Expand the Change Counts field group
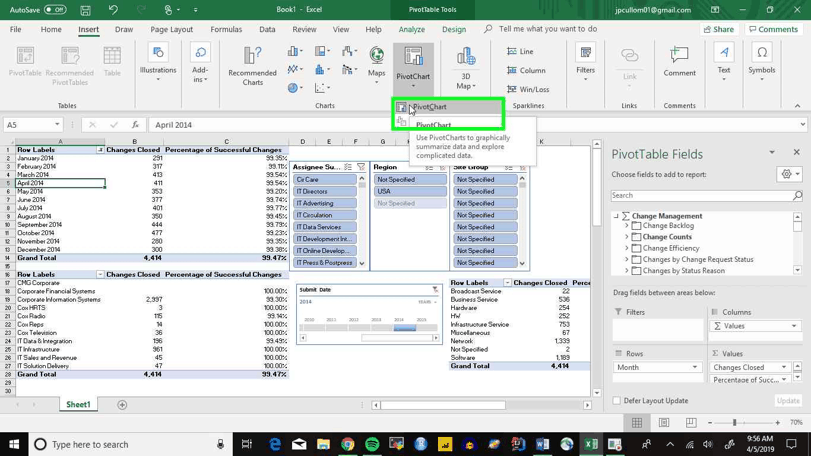The height and width of the screenshot is (457, 813). (626, 237)
